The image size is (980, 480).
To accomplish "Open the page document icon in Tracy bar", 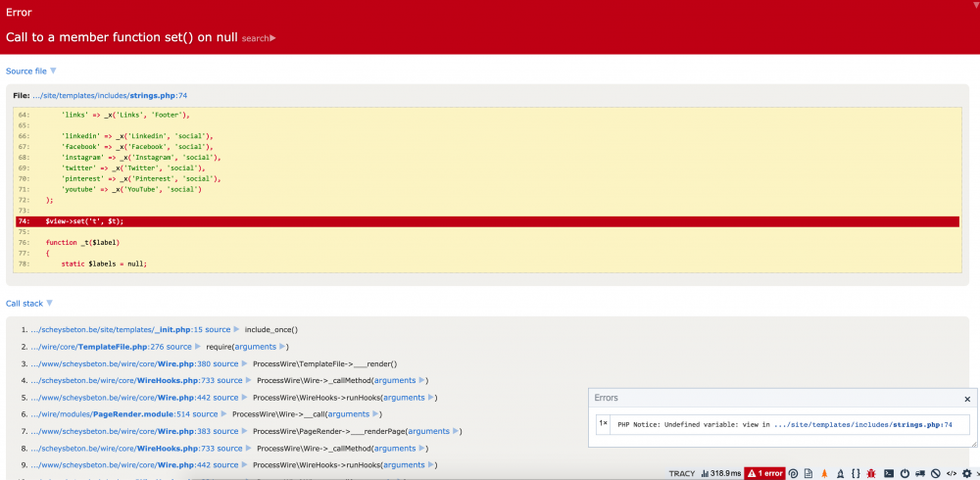I will pos(808,473).
